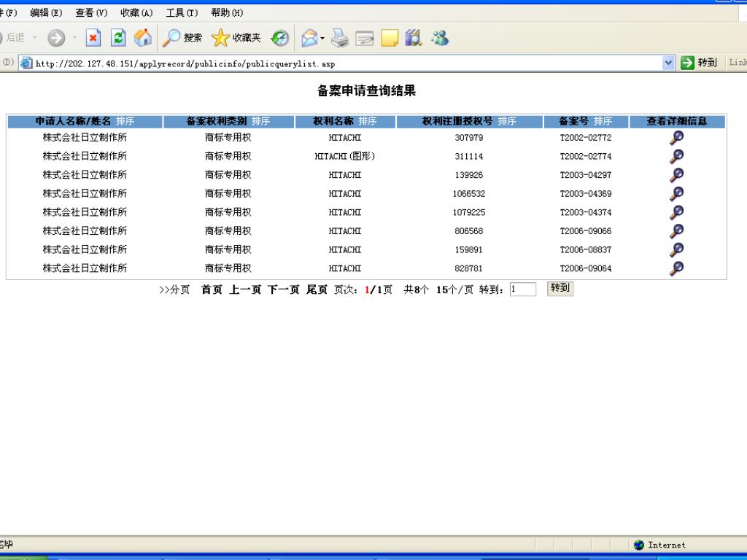Screen dimensions: 747x560
Task: View details for record T2002-02774
Action: [676, 156]
